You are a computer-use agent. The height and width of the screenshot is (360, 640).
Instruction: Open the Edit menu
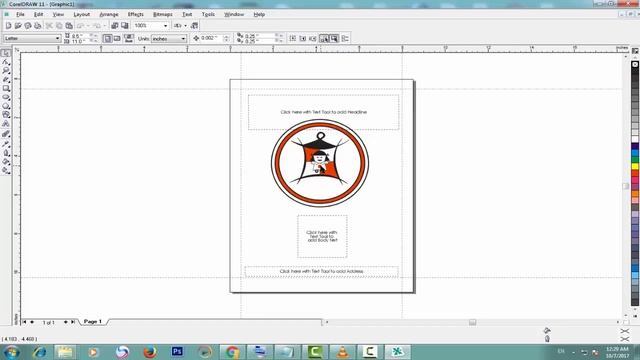(x=38, y=14)
